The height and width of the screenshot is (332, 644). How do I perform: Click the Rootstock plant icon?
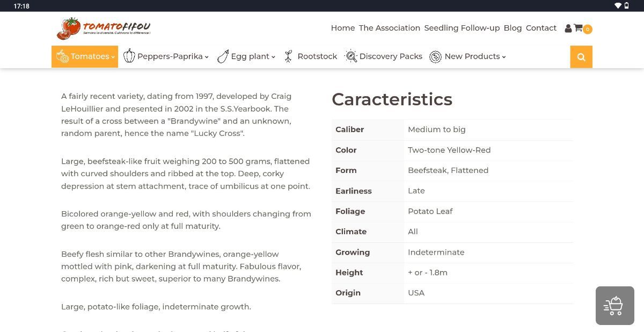(288, 56)
